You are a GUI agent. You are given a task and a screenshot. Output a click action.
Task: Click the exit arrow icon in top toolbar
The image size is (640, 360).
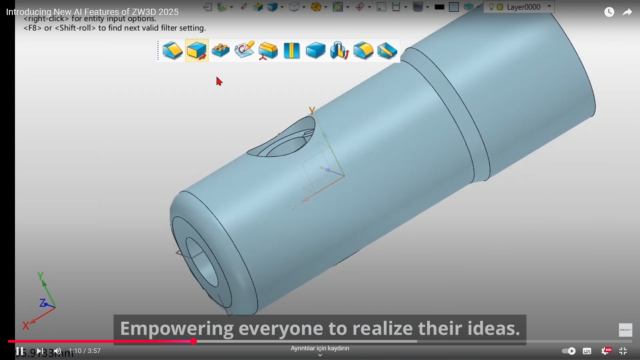click(207, 7)
